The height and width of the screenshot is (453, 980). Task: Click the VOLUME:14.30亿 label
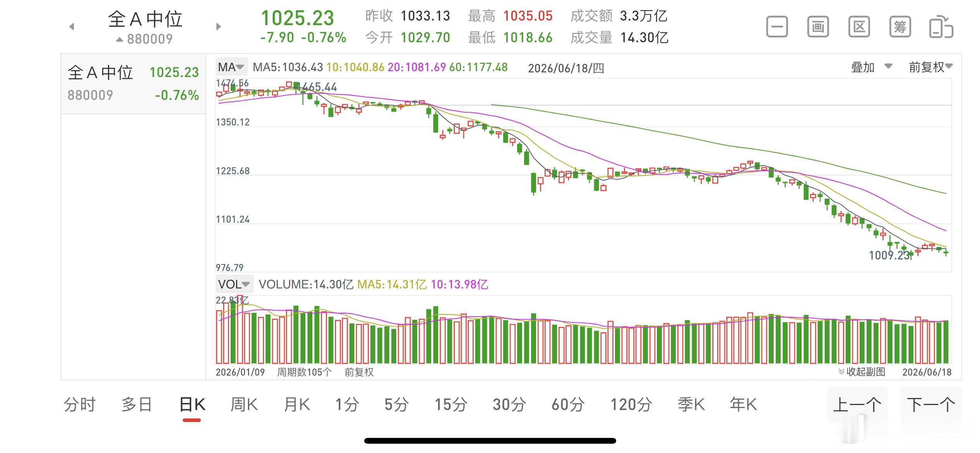tap(306, 285)
